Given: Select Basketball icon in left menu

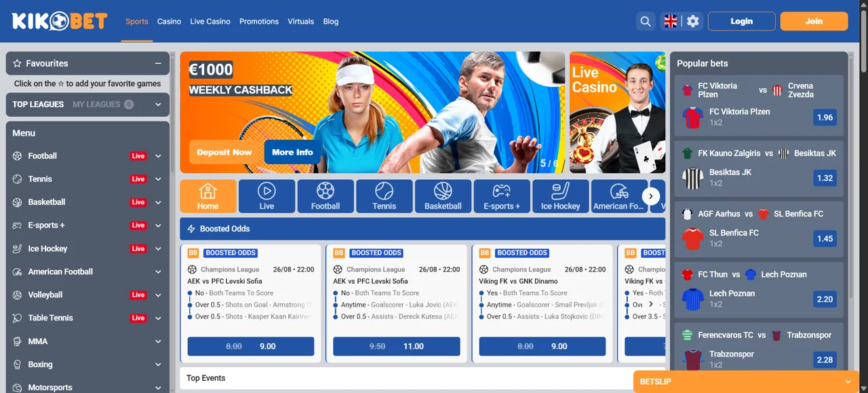Looking at the screenshot, I should [x=18, y=202].
